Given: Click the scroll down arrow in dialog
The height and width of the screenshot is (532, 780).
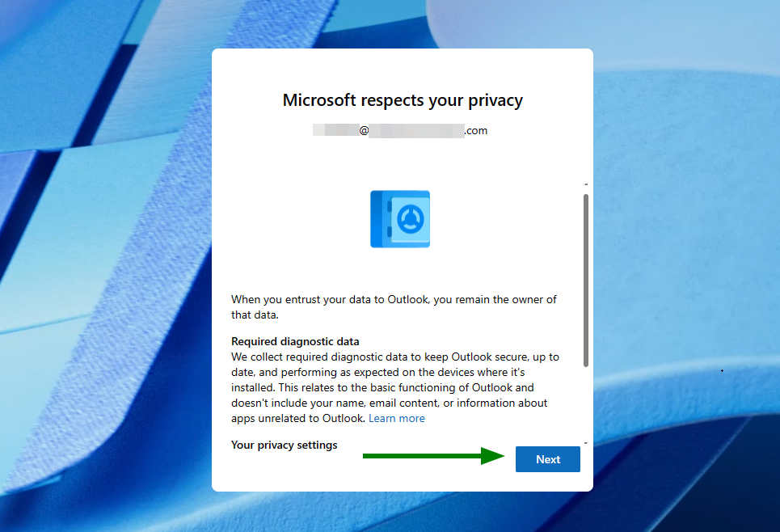Looking at the screenshot, I should (586, 443).
